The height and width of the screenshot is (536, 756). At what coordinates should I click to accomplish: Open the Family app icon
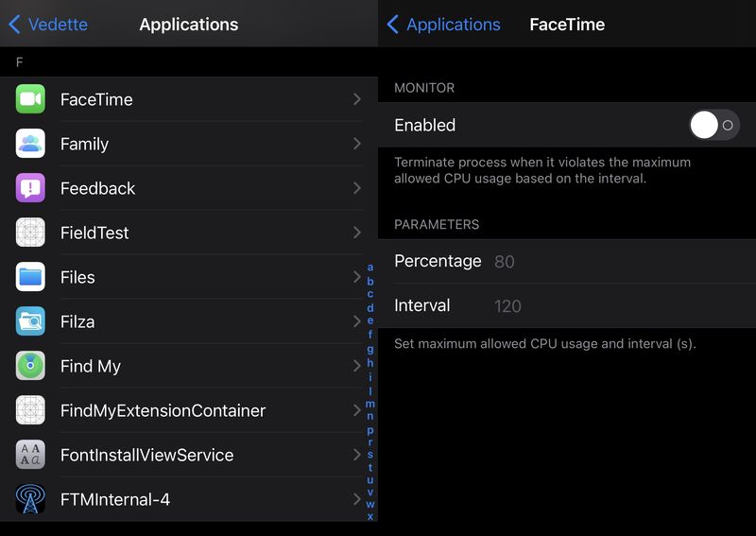point(30,144)
